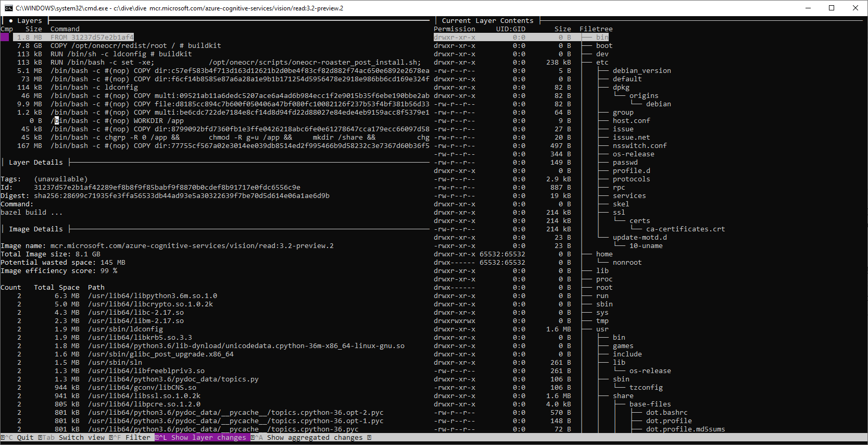The image size is (868, 445).
Task: Click the cmd icon in the title bar
Action: pyautogui.click(x=8, y=8)
